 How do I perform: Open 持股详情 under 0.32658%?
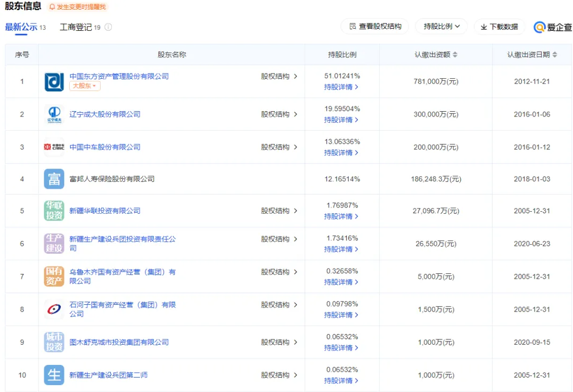point(341,282)
